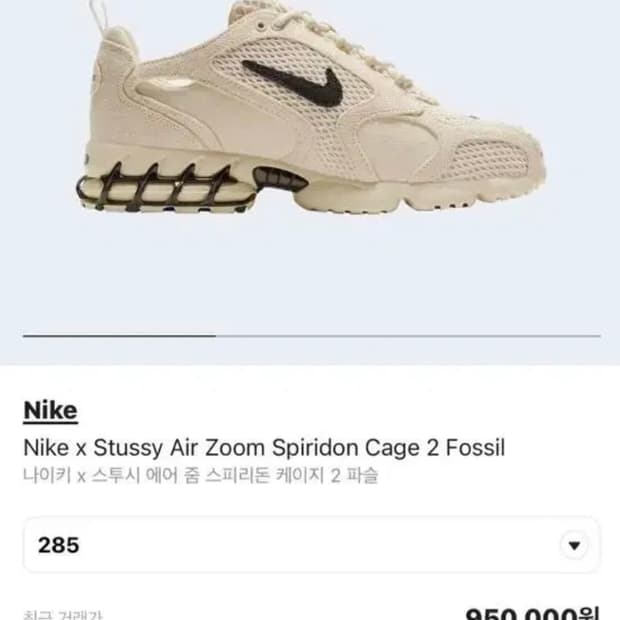Open the Nike brand link
Image resolution: width=620 pixels, height=620 pixels.
click(x=50, y=411)
